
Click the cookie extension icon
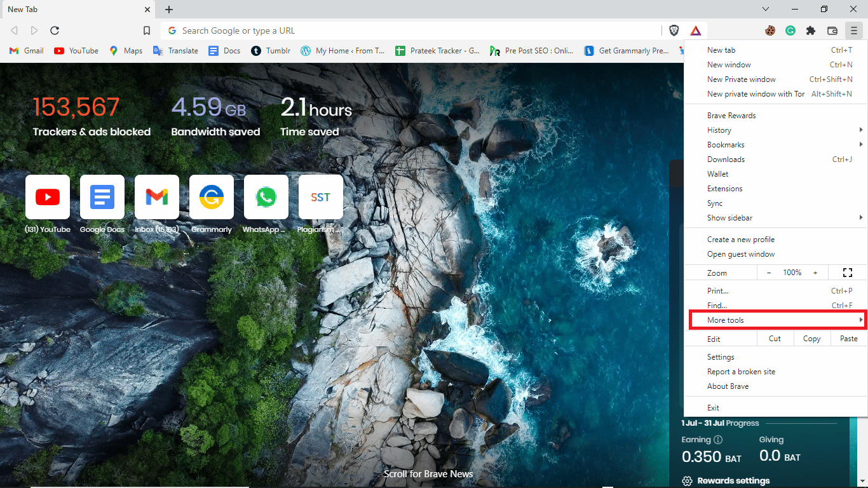tap(770, 30)
